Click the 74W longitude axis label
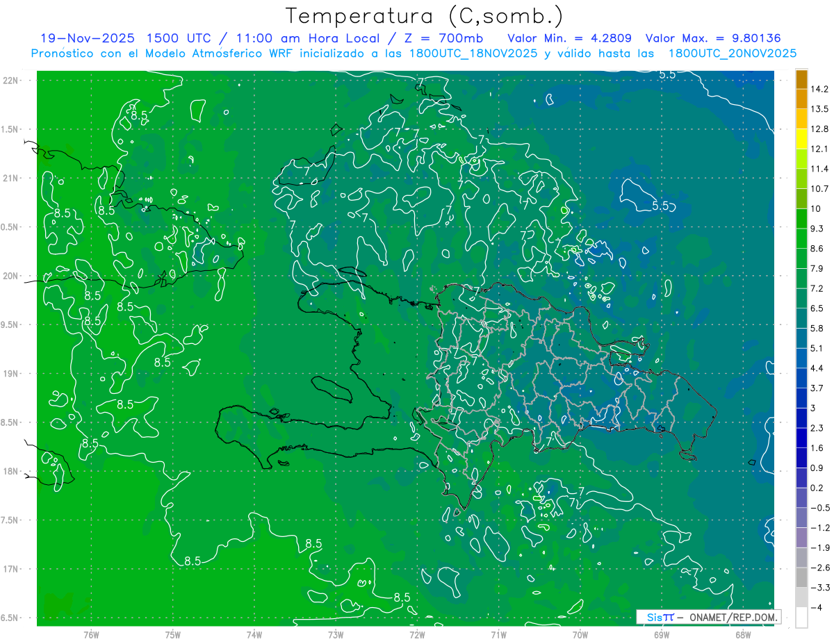 254,634
